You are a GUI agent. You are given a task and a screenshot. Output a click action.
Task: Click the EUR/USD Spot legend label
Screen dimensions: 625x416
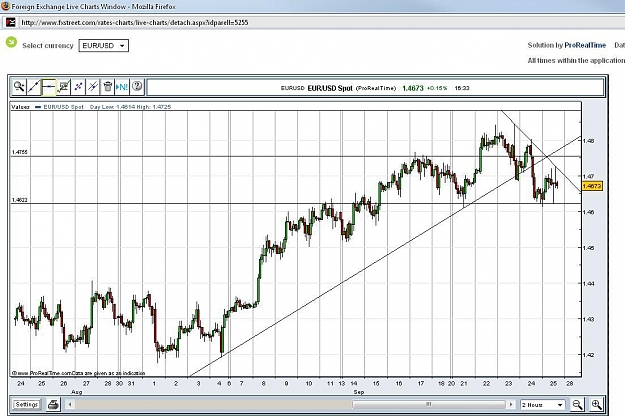point(63,107)
